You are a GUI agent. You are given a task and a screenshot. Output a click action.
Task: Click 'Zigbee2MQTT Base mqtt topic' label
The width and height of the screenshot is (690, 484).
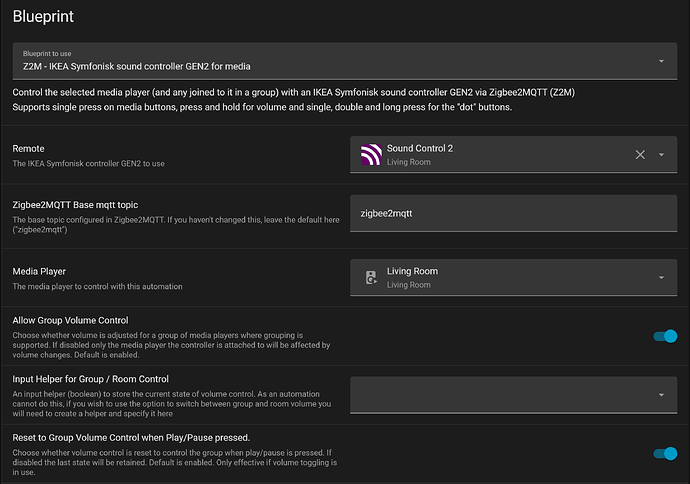coord(75,205)
